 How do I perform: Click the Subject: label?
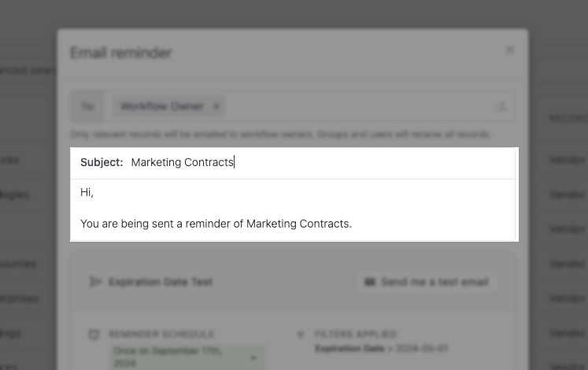pyautogui.click(x=102, y=162)
